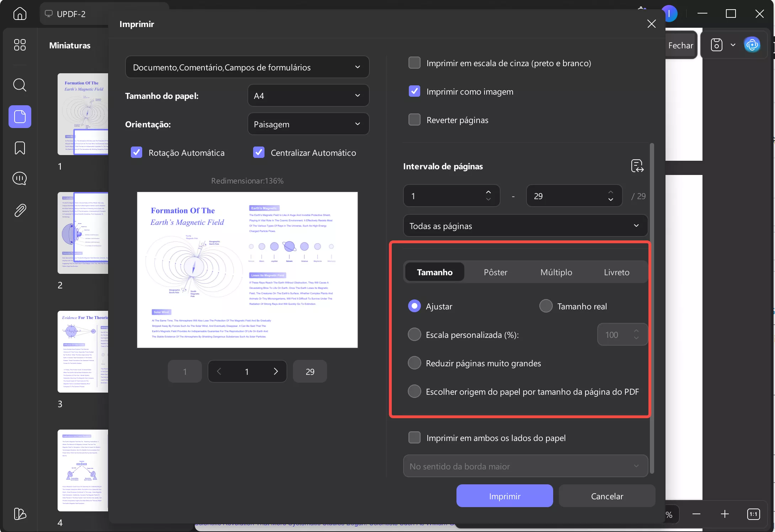Click the Imprimir button
This screenshot has height=532, width=775.
tap(504, 496)
